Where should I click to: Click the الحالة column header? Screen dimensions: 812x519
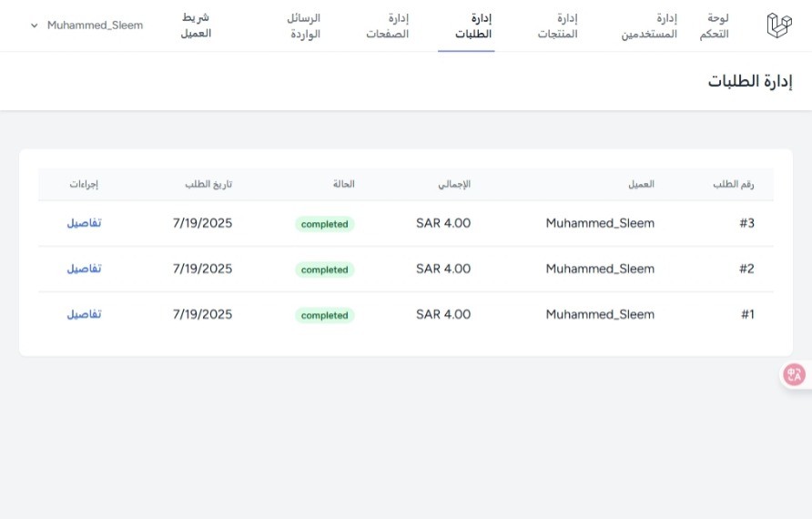(x=344, y=185)
